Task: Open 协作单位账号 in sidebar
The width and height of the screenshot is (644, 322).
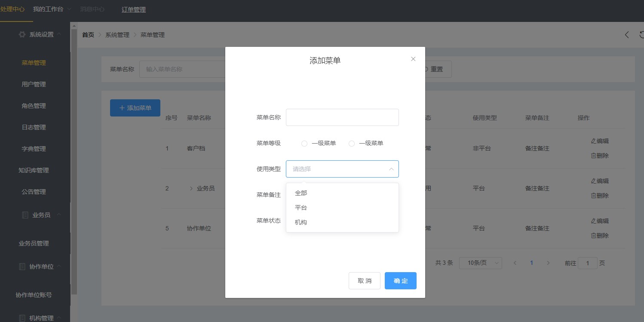Action: click(34, 295)
